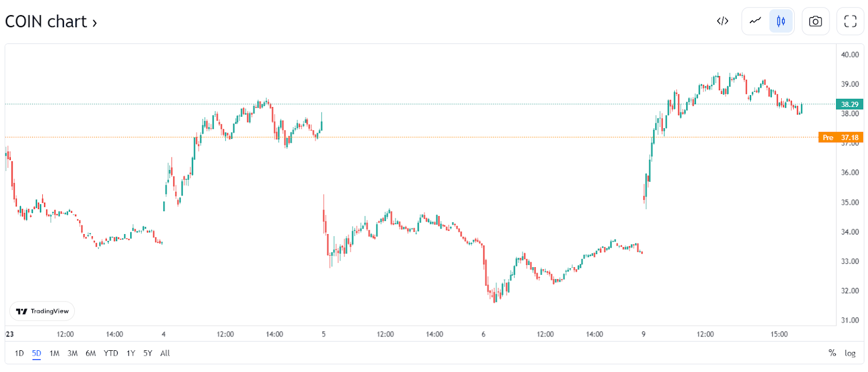The height and width of the screenshot is (372, 868).
Task: Click the Pre-market 37.18 price label
Action: (840, 137)
